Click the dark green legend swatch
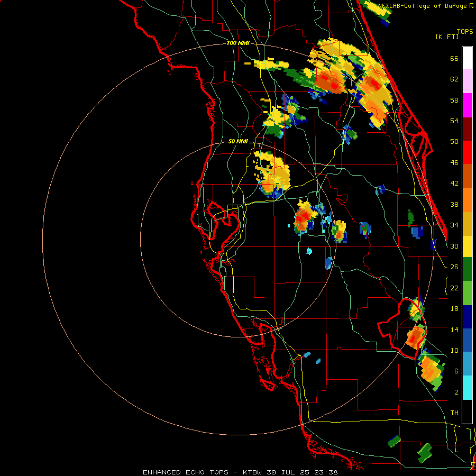 (467, 269)
